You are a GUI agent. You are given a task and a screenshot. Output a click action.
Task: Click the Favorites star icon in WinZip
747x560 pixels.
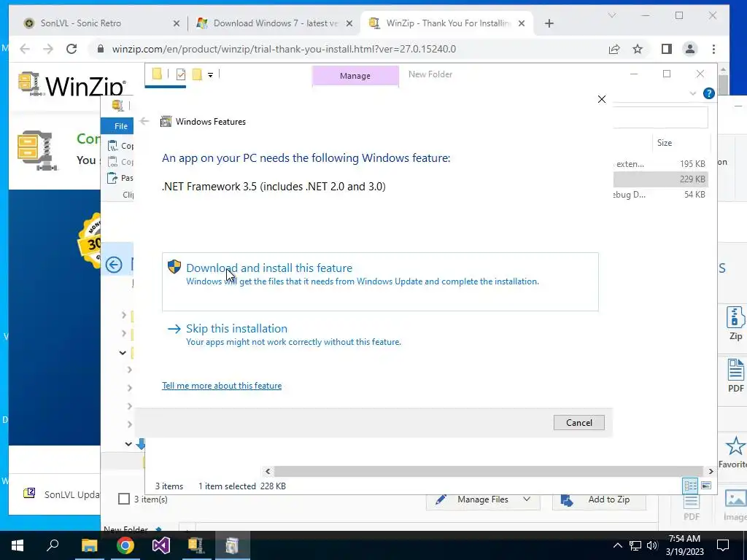(x=735, y=447)
